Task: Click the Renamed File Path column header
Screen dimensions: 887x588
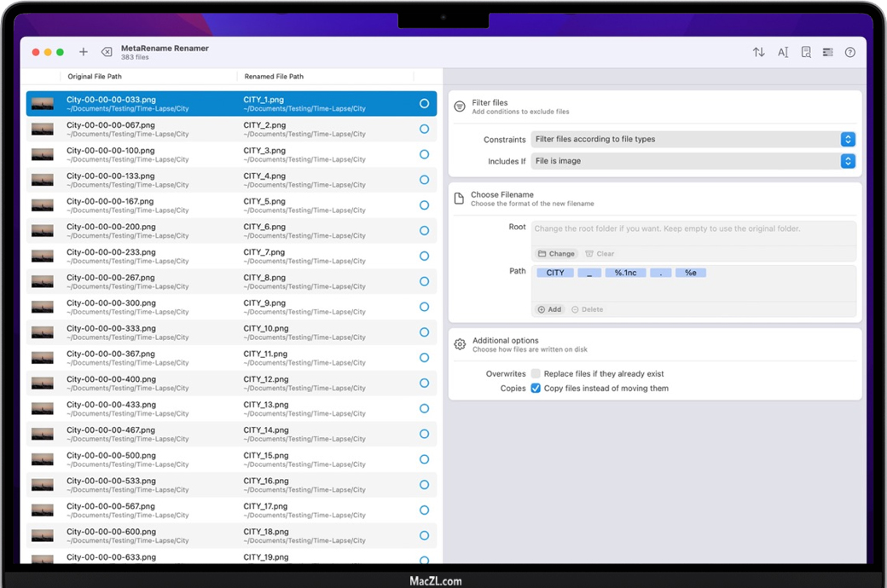Action: coord(274,77)
